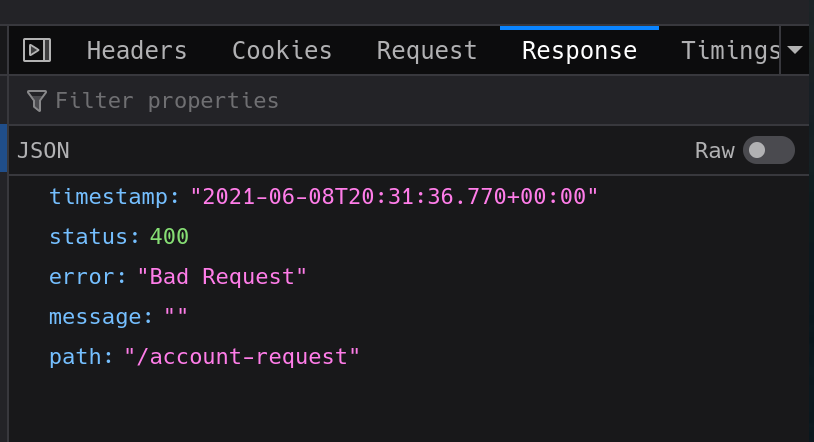Select the Response tab
Viewport: 814px width, 442px height.
579,50
